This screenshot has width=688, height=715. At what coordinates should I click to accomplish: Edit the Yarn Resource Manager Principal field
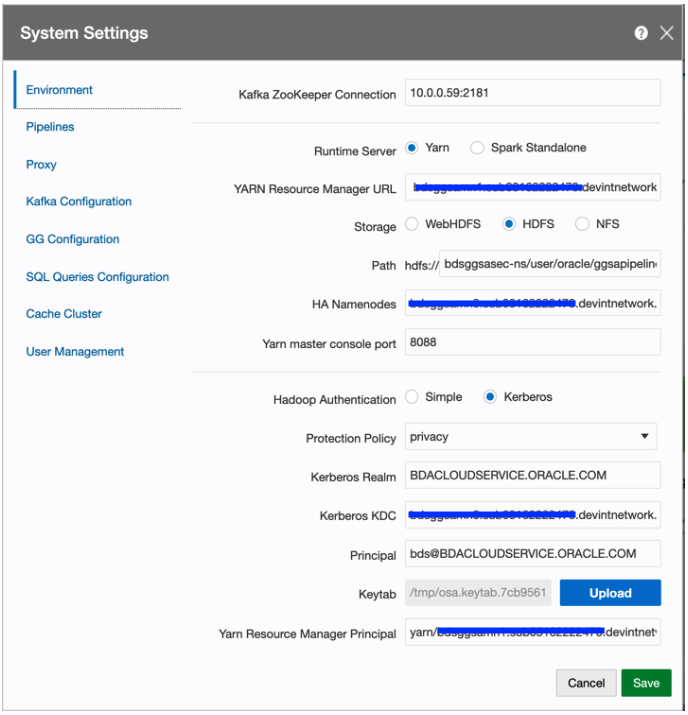[533, 632]
